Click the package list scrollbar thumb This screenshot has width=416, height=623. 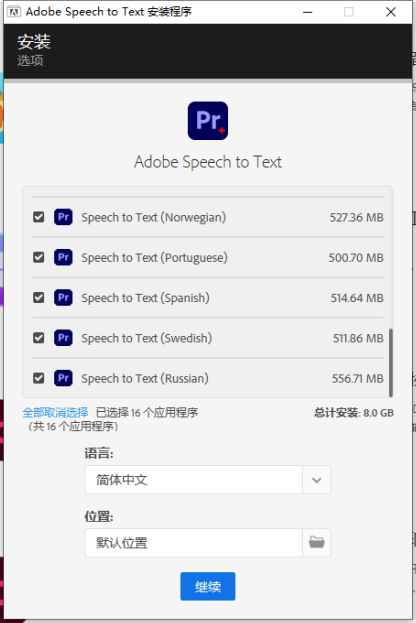tap(391, 362)
